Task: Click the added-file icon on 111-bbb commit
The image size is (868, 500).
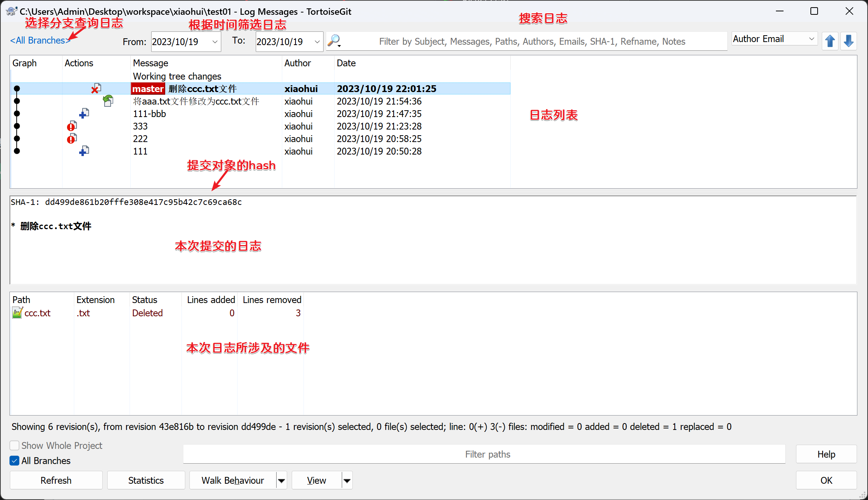Action: [x=84, y=113]
